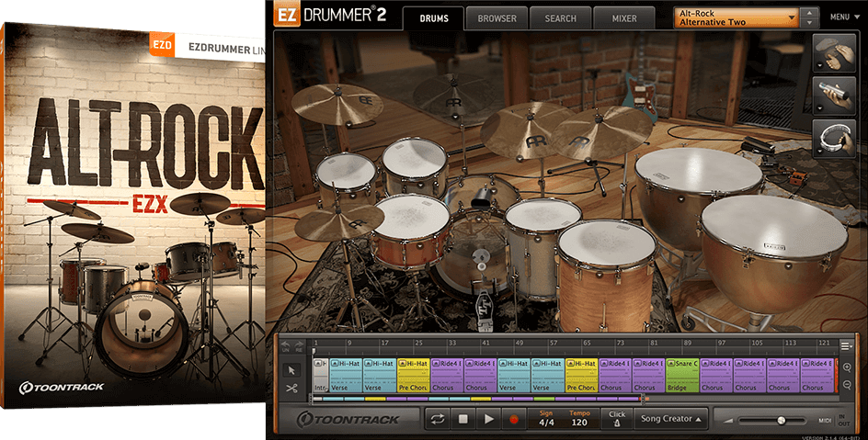Click the undo arrow above the timeline tools
The height and width of the screenshot is (440, 868).
point(286,346)
